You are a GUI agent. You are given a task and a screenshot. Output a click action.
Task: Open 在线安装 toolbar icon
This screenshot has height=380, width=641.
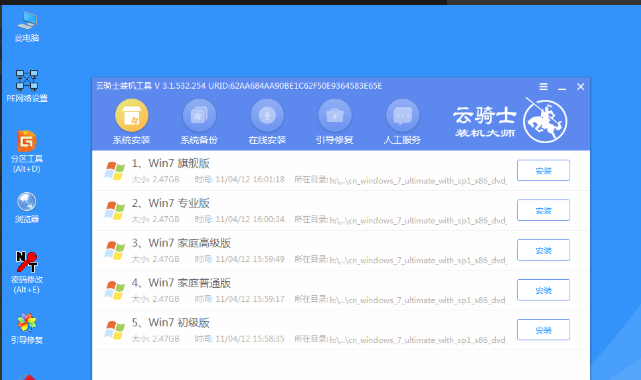267,122
